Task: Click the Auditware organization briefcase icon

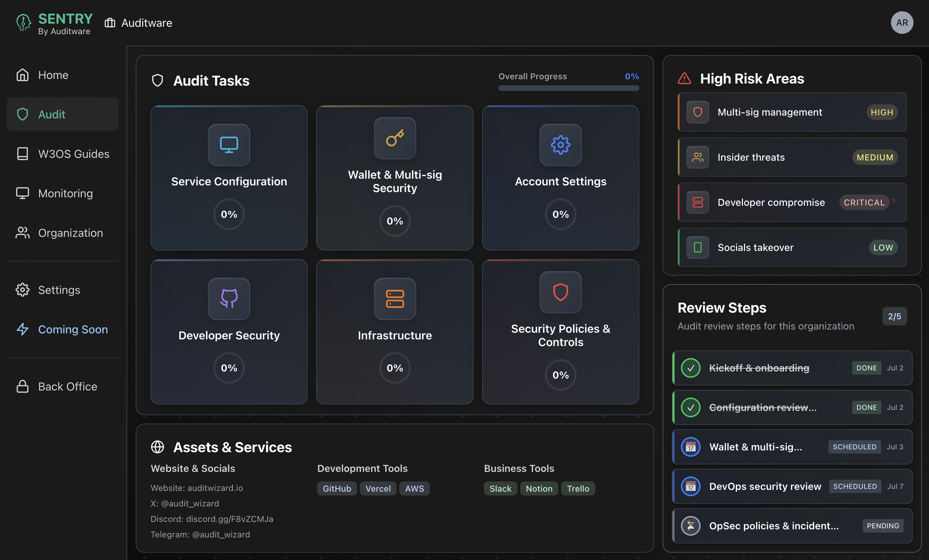Action: point(110,23)
